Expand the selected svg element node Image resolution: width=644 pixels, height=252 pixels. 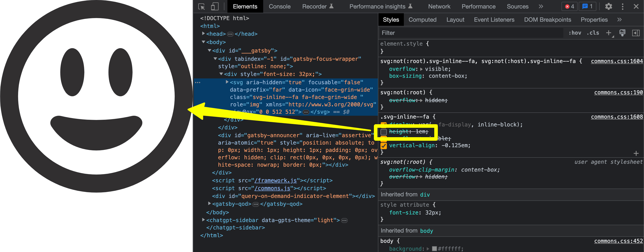[227, 82]
